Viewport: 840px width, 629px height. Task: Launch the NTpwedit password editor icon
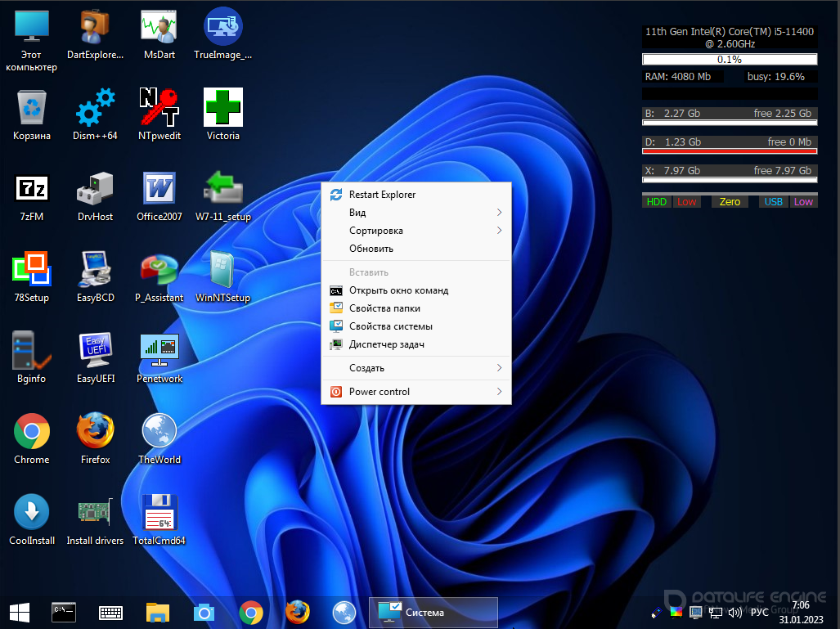pos(159,109)
